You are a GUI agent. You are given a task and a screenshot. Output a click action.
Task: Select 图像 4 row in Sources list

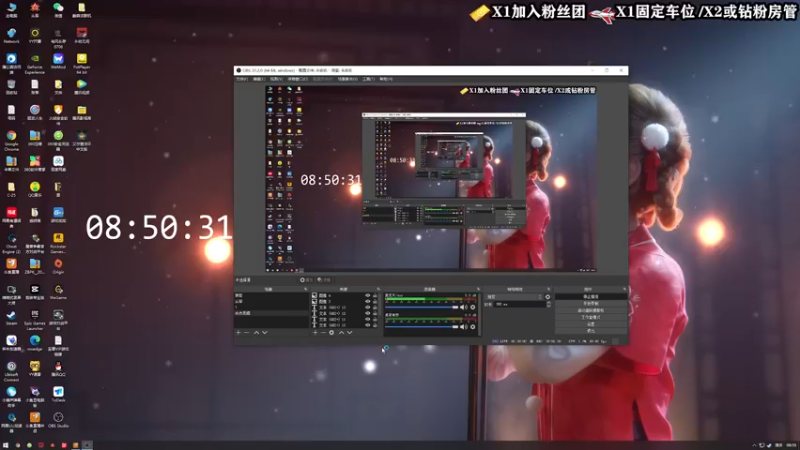click(x=344, y=295)
